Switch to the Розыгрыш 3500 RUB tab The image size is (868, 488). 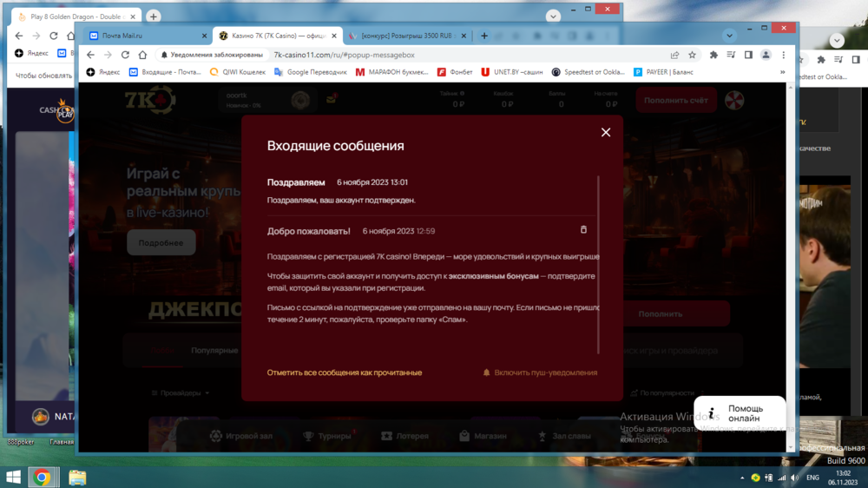(x=408, y=36)
